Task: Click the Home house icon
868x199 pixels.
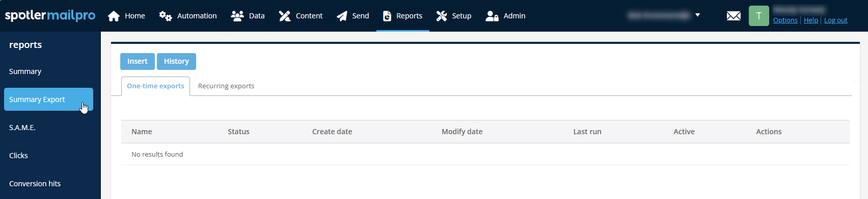Action: pyautogui.click(x=114, y=16)
